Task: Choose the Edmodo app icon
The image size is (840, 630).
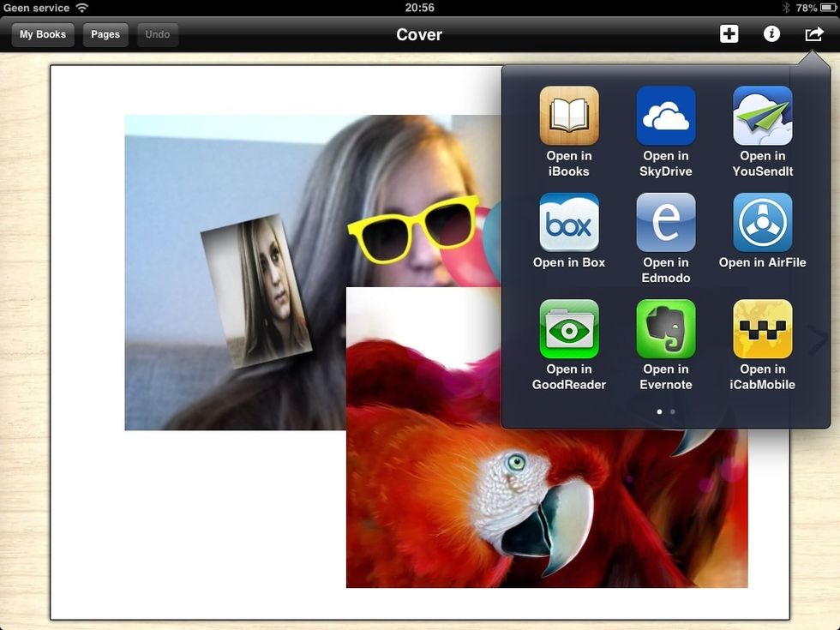Action: click(x=665, y=223)
